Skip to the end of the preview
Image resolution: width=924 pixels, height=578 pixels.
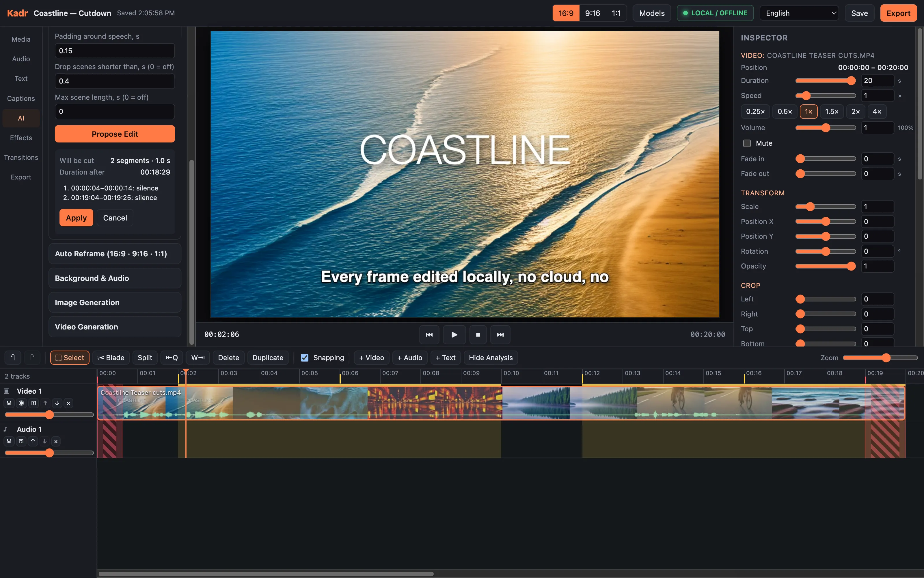tap(500, 334)
